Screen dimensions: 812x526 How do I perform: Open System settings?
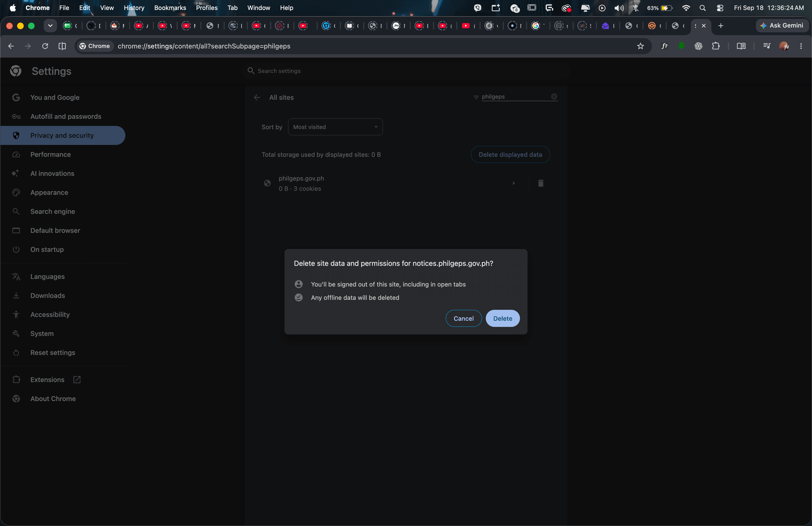(42, 334)
